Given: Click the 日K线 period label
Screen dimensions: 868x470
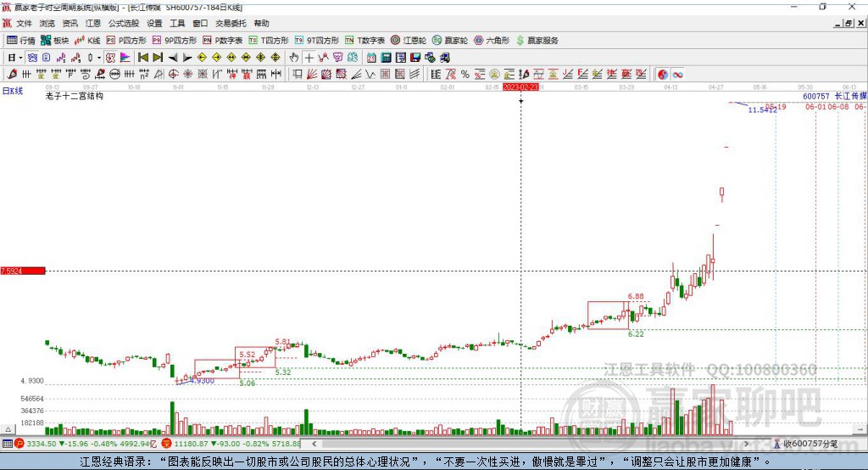Looking at the screenshot, I should (x=13, y=91).
